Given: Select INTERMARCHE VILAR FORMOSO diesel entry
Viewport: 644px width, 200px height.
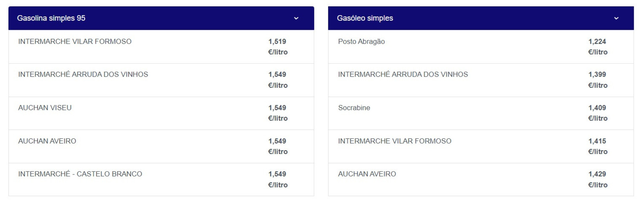Looking at the screenshot, I should pyautogui.click(x=394, y=141).
